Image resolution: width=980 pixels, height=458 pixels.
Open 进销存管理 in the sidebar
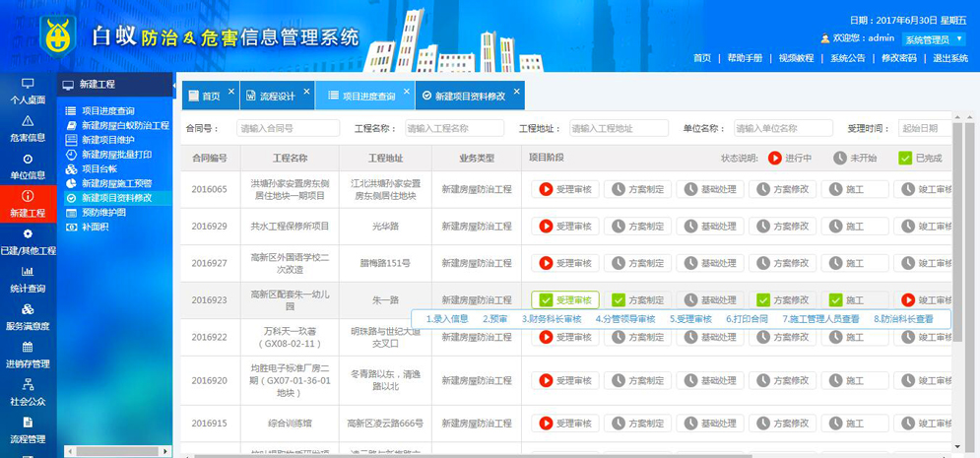click(x=28, y=355)
